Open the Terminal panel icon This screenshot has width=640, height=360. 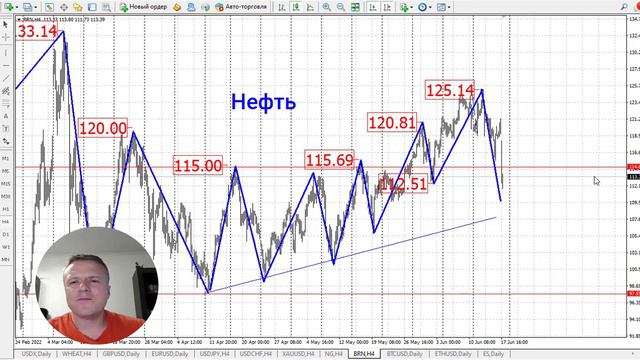(x=92, y=7)
